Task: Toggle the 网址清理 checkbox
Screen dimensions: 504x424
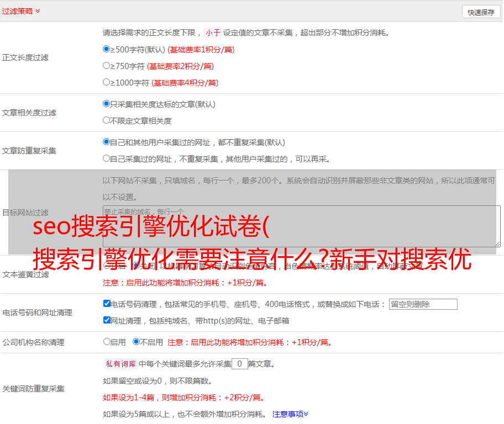Action: [x=107, y=320]
